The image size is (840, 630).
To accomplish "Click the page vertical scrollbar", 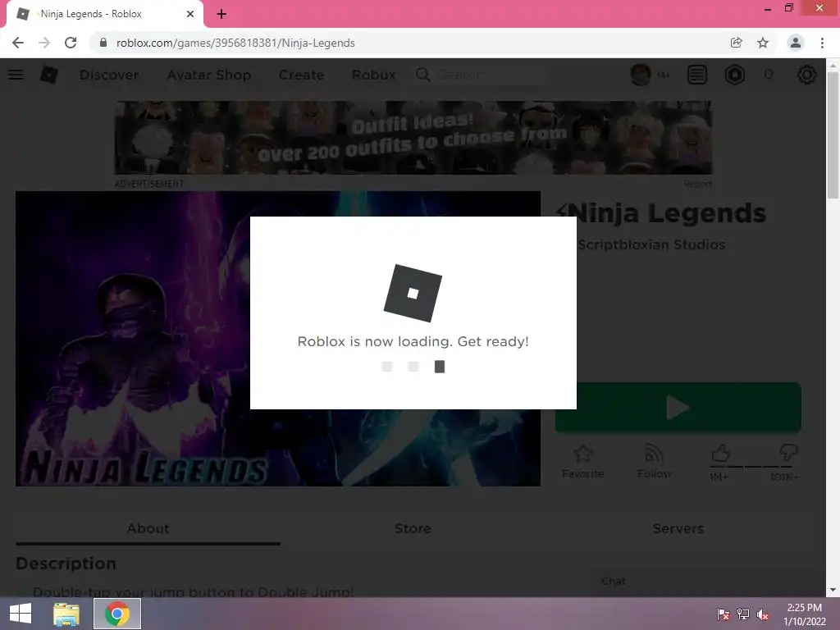I will [x=833, y=137].
